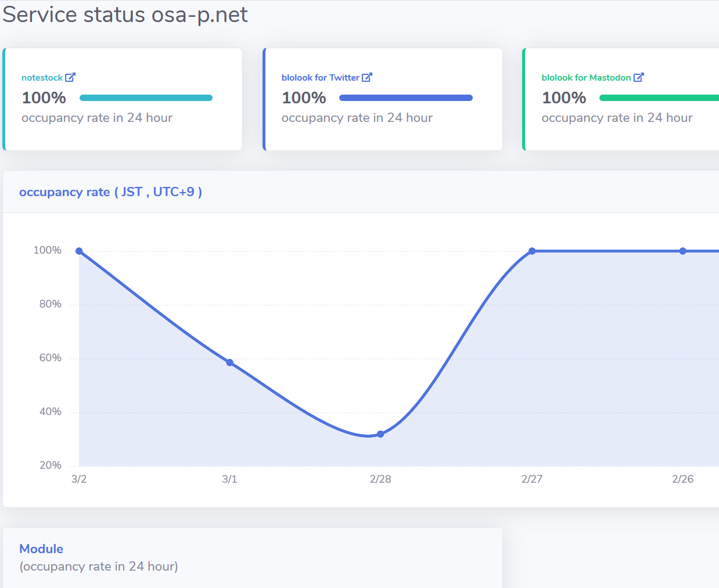Open the notestock link
Viewport: 719px width, 588px height.
pyautogui.click(x=42, y=78)
